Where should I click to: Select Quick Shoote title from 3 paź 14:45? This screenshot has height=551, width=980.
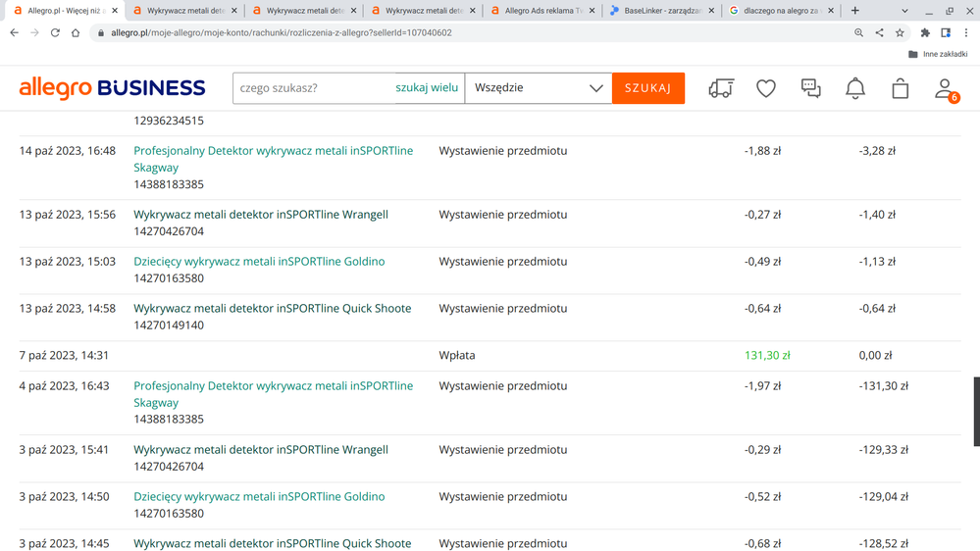tap(272, 543)
